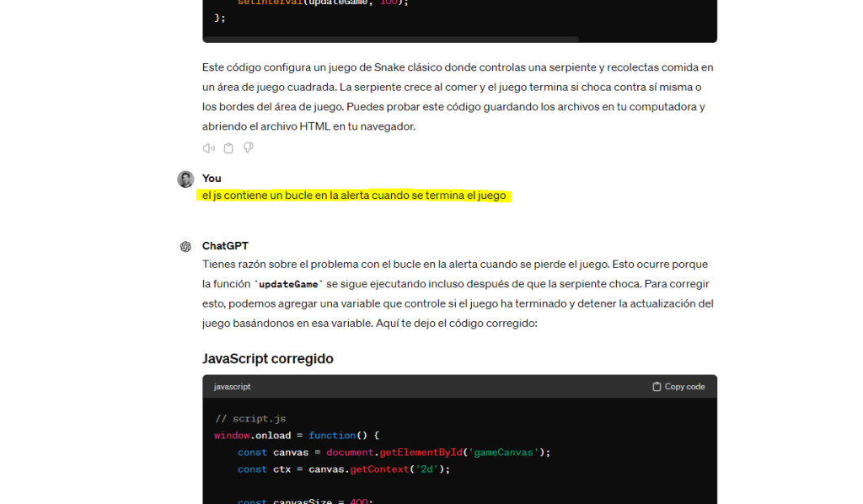Click the "JavaScript corregido" heading
This screenshot has width=863, height=504.
point(267,358)
